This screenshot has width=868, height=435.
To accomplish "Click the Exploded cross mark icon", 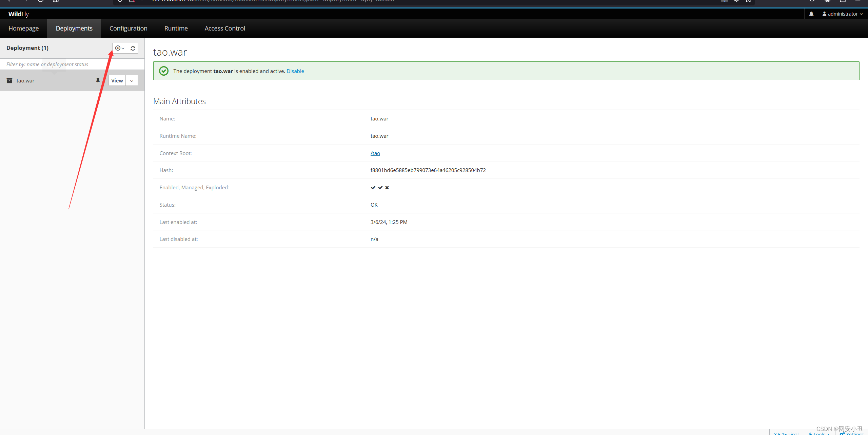I will point(387,188).
